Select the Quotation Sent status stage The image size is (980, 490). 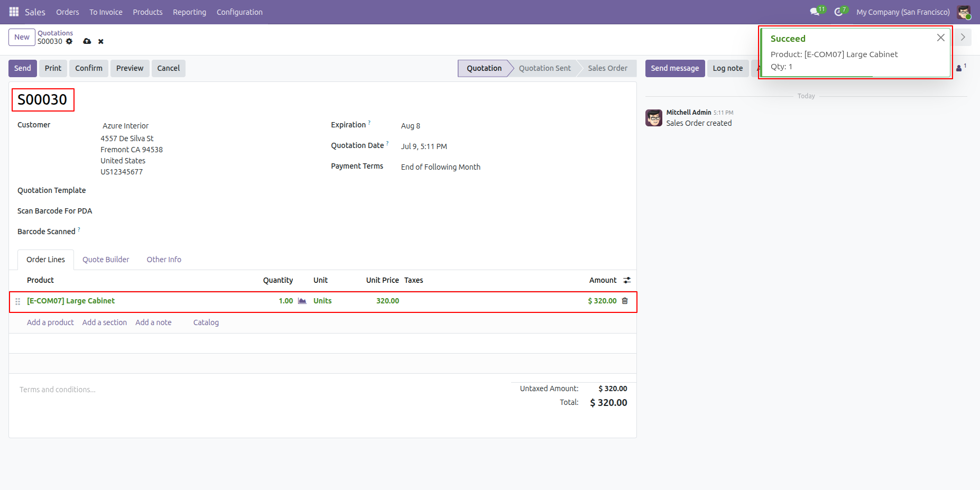coord(544,68)
